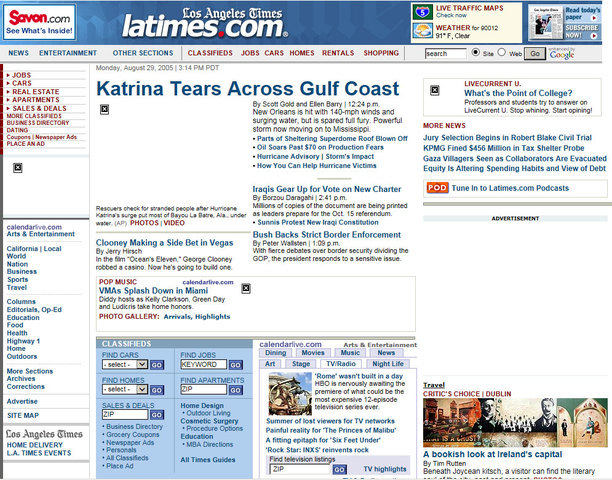The width and height of the screenshot is (612, 480).
Task: Click the Dublin travel collage image
Action: click(515, 423)
